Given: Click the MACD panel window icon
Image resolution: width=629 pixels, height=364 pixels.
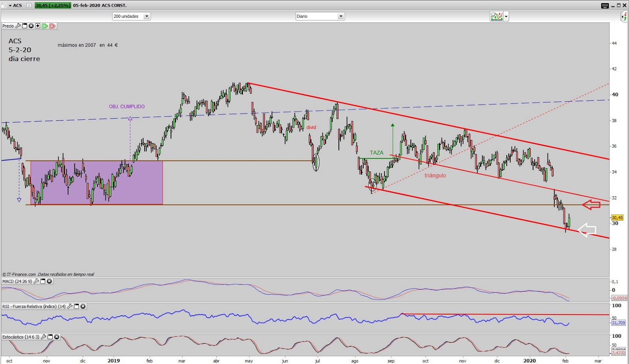Looking at the screenshot, I should 43,281.
